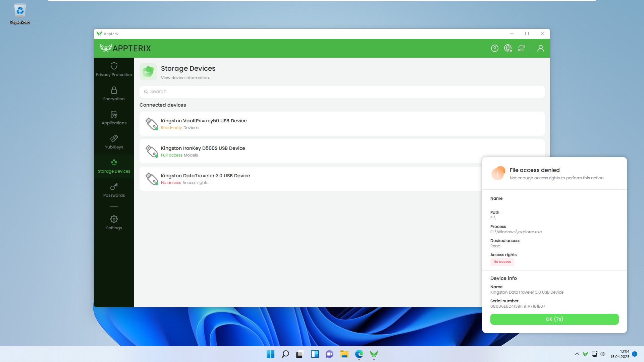This screenshot has width=644, height=362.
Task: Go to Encryption section in the sidebar
Action: (x=114, y=94)
